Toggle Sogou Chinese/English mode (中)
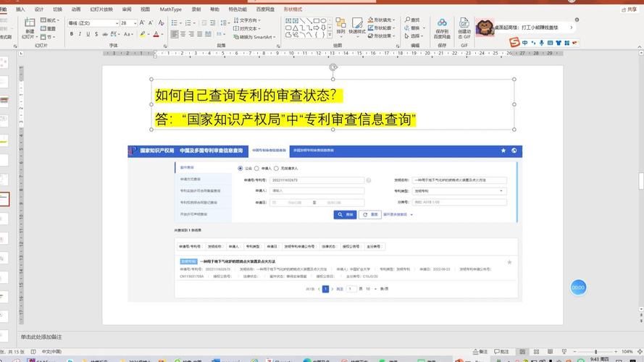Image resolution: width=644 pixels, height=362 pixels. [525, 43]
